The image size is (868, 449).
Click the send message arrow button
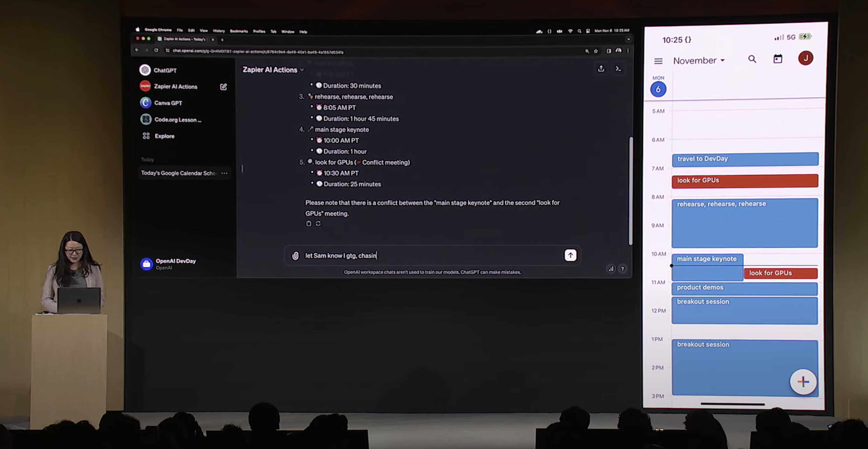pyautogui.click(x=570, y=255)
